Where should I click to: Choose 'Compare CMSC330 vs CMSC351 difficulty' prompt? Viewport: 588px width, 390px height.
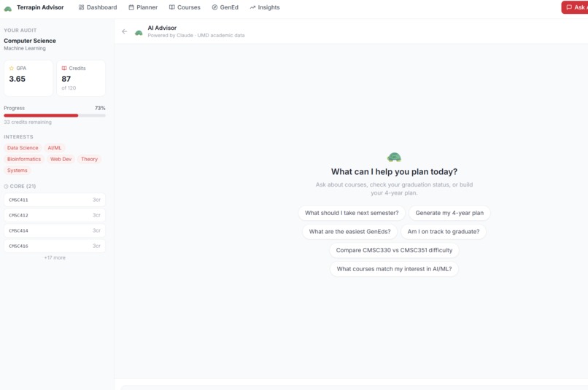[394, 250]
